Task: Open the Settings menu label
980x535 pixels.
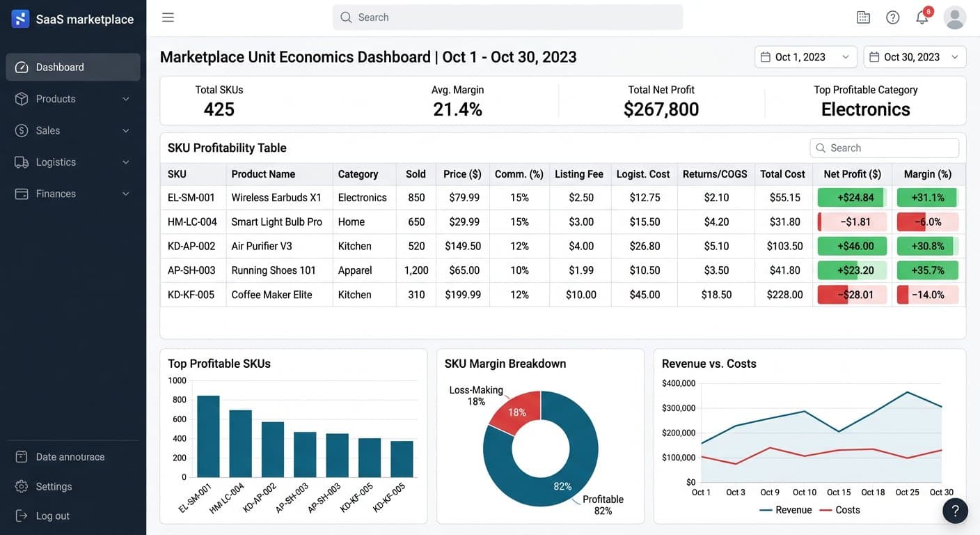Action: [x=54, y=486]
